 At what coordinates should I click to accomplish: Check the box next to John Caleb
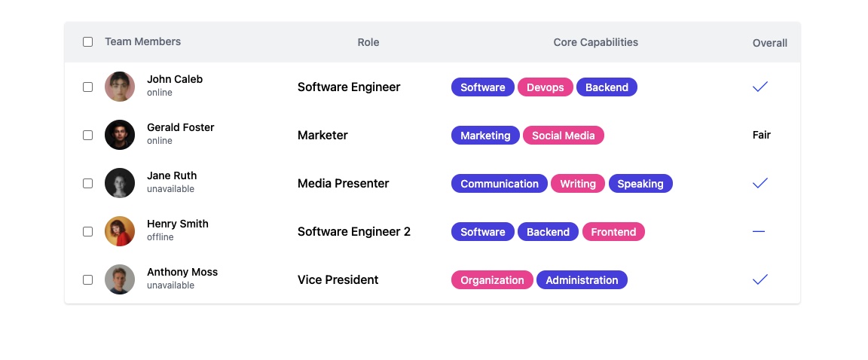click(x=87, y=87)
